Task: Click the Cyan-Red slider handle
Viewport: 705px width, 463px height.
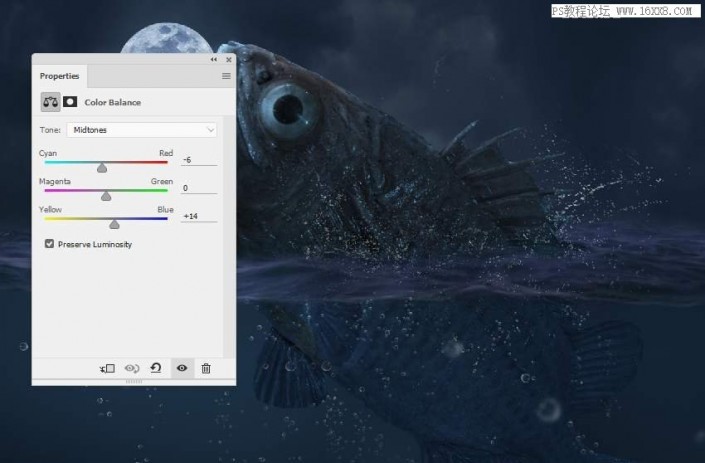Action: pos(102,167)
